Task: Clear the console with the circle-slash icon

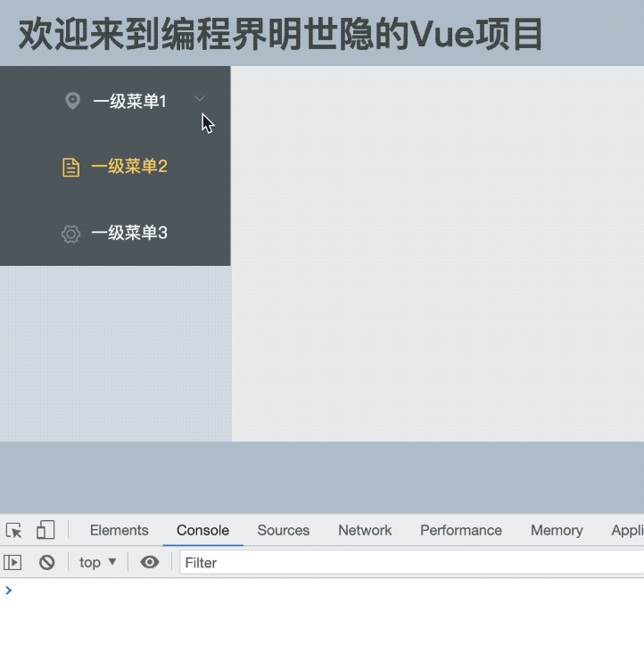Action: coord(47,562)
